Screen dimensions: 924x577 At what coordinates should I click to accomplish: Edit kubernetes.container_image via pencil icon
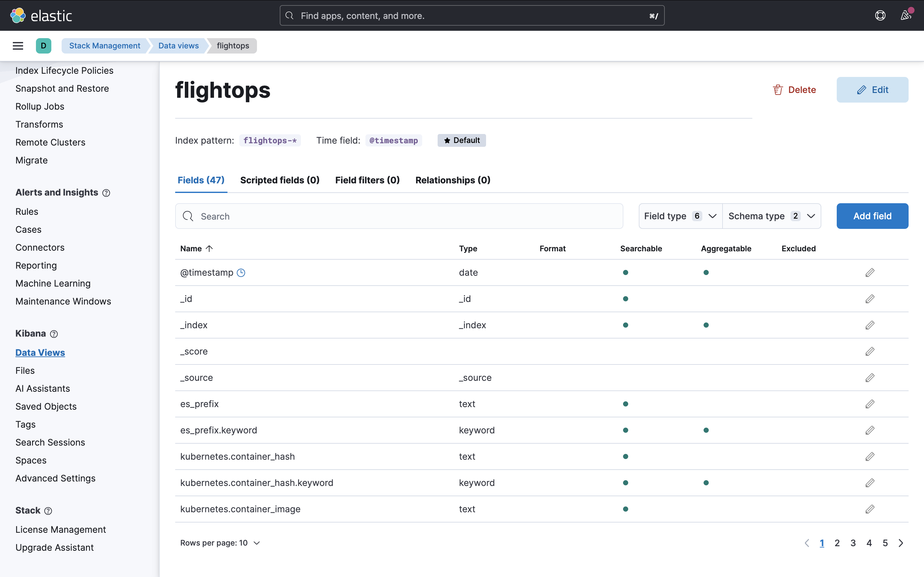point(870,509)
